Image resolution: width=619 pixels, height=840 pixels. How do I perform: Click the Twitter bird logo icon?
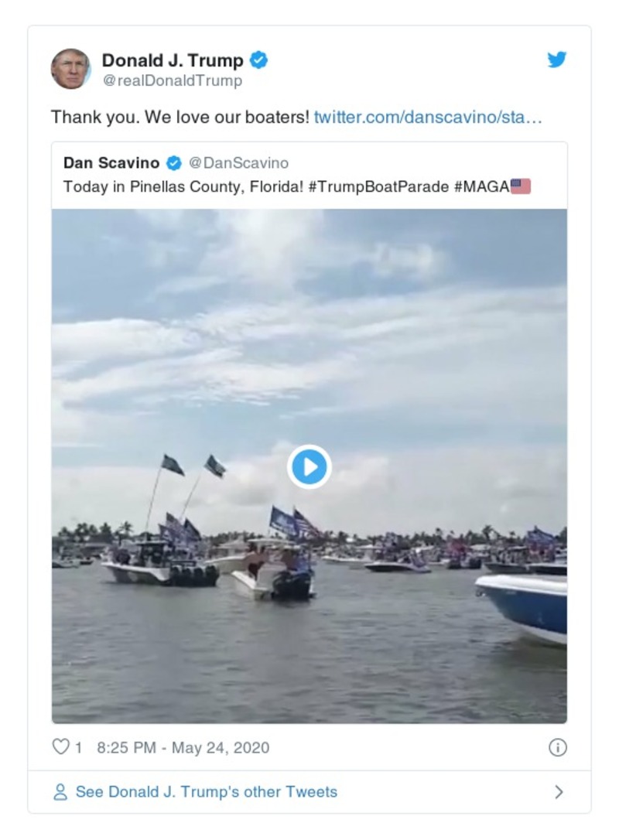(x=557, y=60)
